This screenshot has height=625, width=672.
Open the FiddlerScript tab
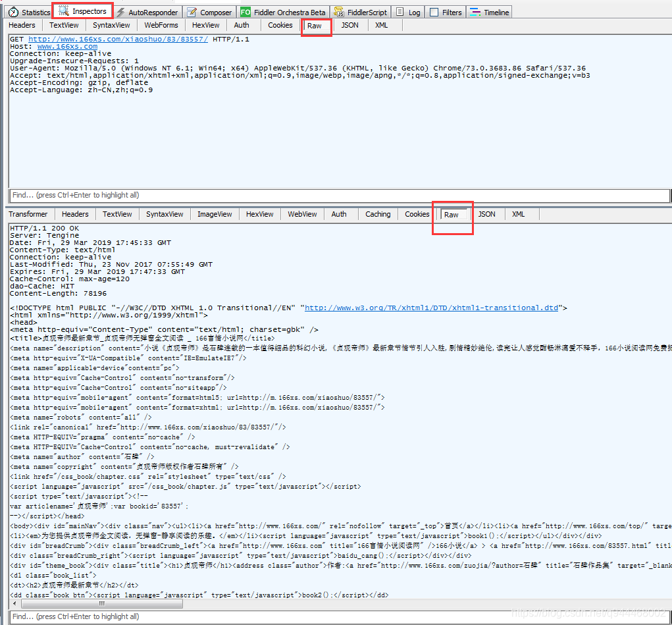(x=361, y=13)
